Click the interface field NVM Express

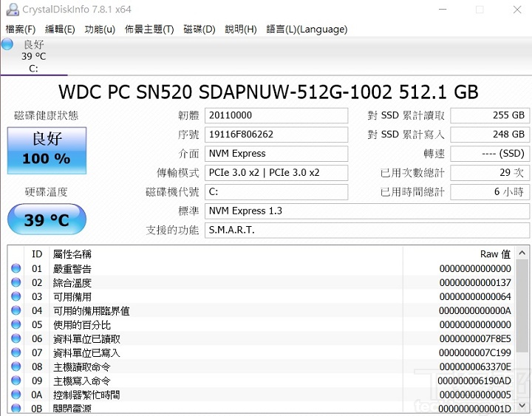coord(276,154)
